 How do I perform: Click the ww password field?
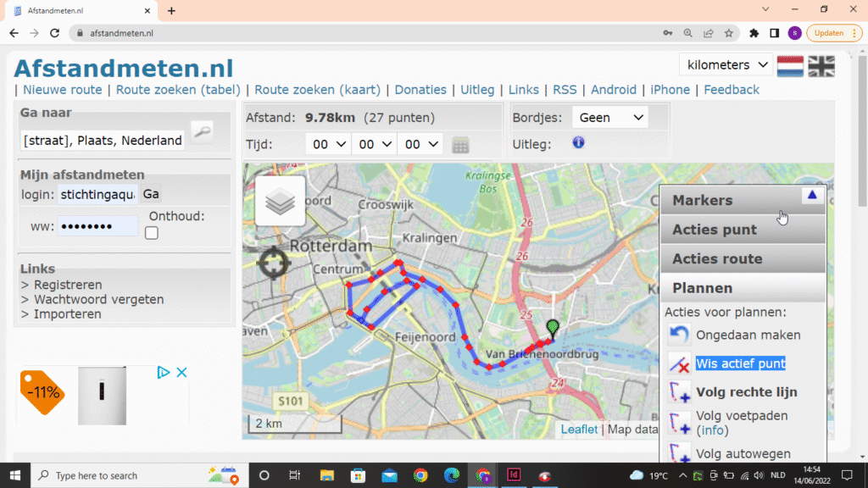tap(97, 226)
